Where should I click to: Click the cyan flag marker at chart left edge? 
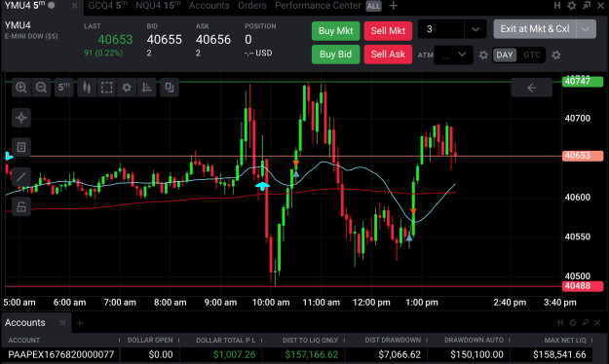[x=9, y=157]
